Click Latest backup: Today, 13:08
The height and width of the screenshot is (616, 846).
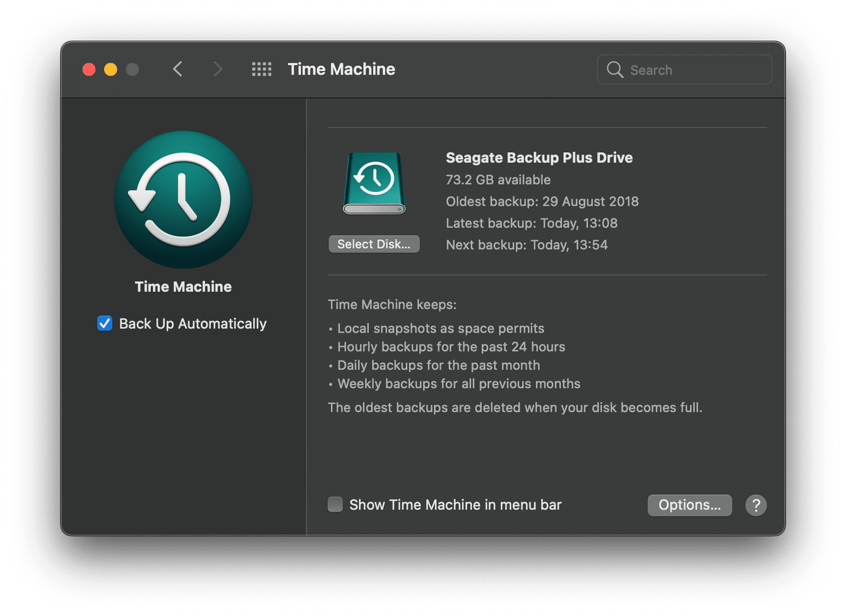532,223
